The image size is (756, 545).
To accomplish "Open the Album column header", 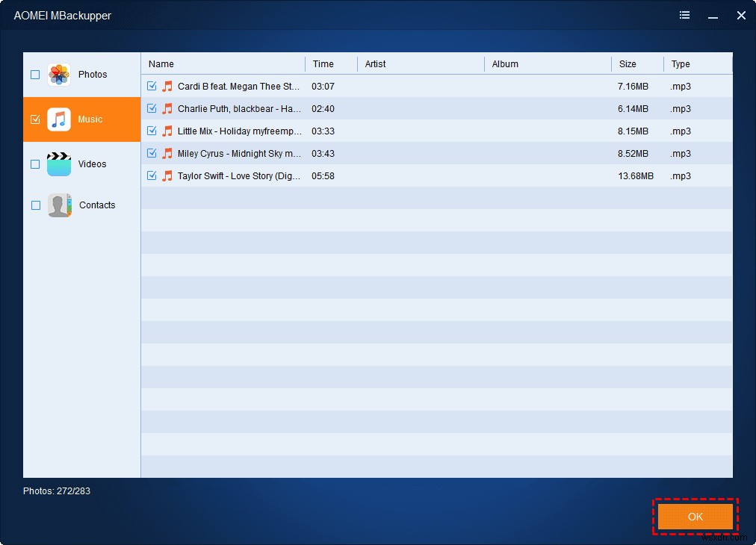I will point(505,64).
